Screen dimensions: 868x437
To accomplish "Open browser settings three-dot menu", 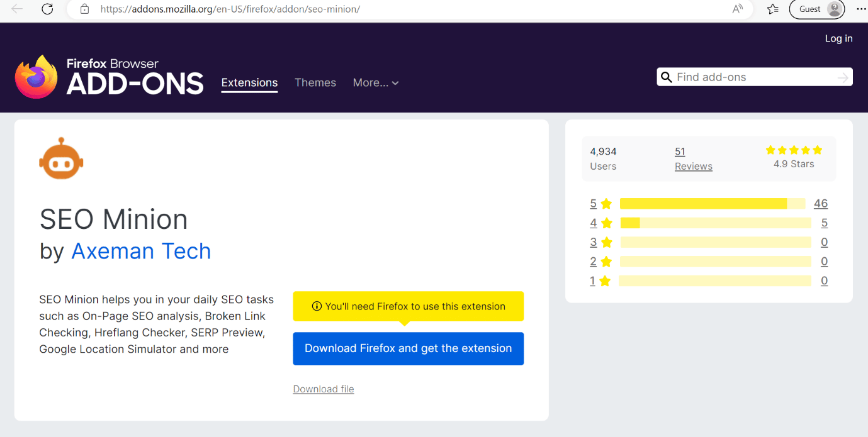I will (x=860, y=9).
